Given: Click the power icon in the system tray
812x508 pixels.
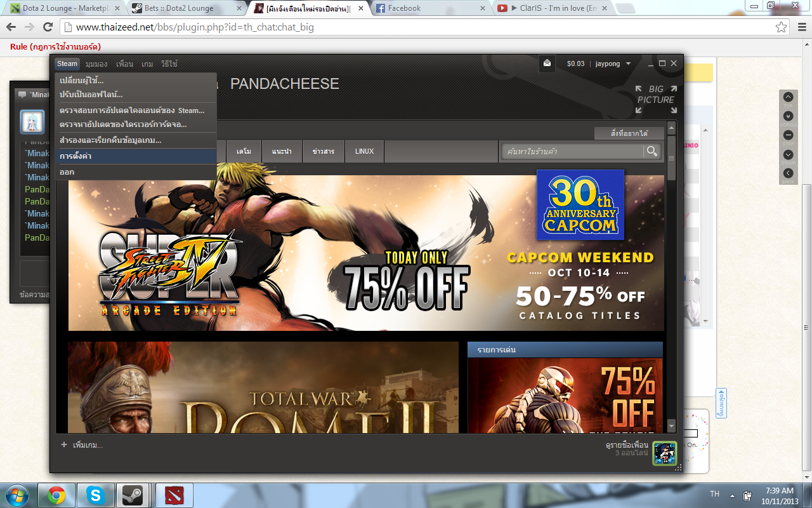Looking at the screenshot, I should pos(748,495).
